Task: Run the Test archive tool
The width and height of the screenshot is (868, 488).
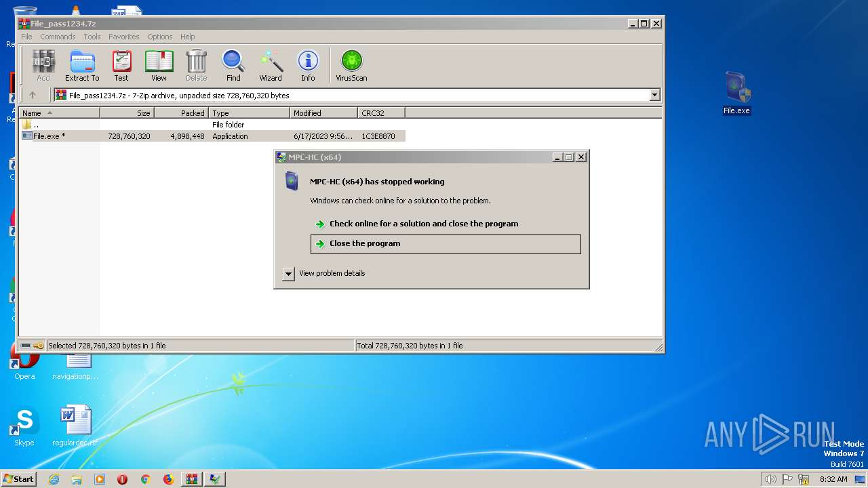Action: [x=121, y=66]
